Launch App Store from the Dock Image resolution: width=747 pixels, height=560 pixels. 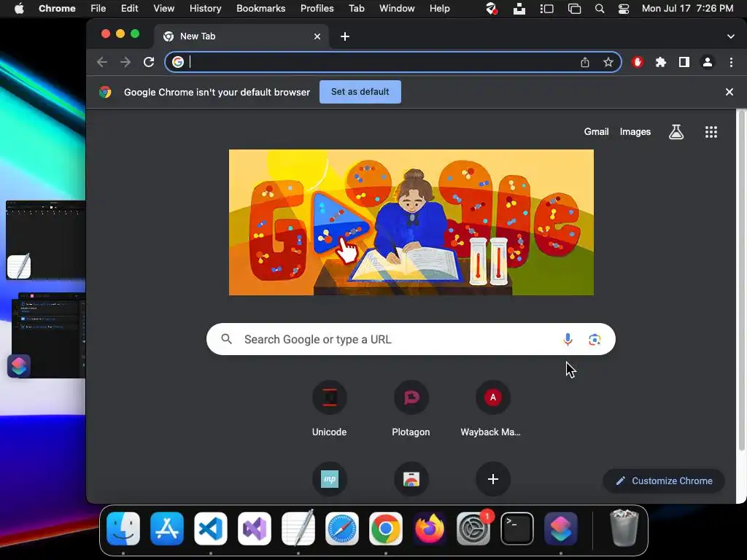pyautogui.click(x=167, y=529)
